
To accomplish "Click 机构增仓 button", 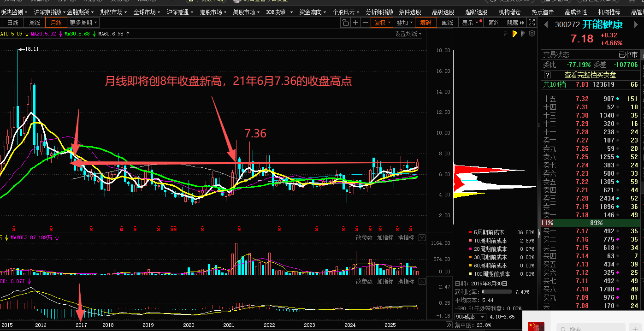I will coord(509,12).
